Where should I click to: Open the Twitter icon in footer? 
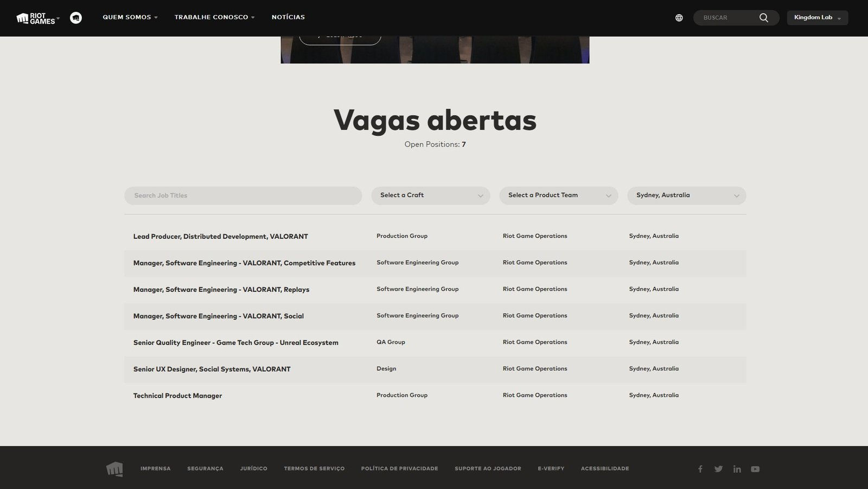tap(718, 469)
